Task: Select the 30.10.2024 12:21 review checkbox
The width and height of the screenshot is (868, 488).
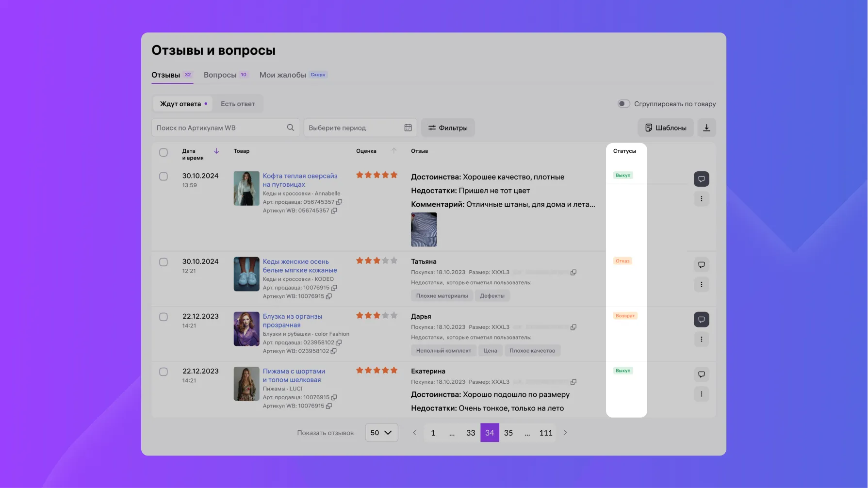Action: click(x=164, y=262)
